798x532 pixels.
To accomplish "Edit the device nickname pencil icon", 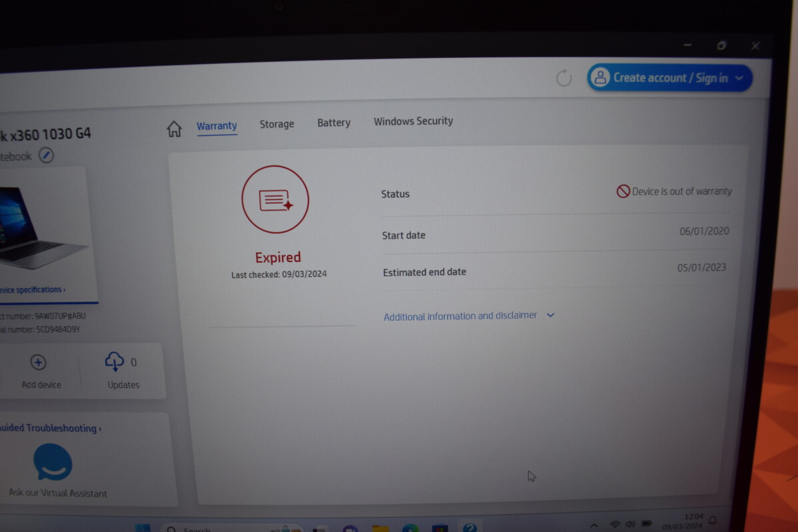I will [x=46, y=156].
